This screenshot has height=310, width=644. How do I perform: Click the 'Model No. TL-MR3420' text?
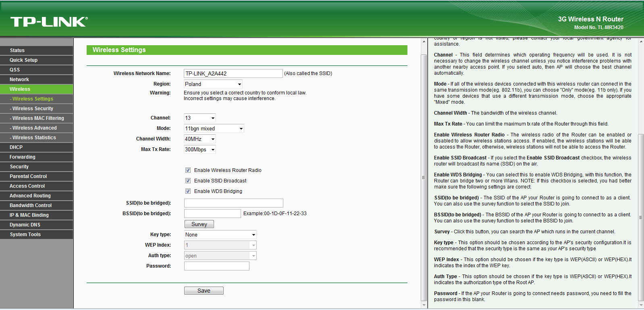598,27
